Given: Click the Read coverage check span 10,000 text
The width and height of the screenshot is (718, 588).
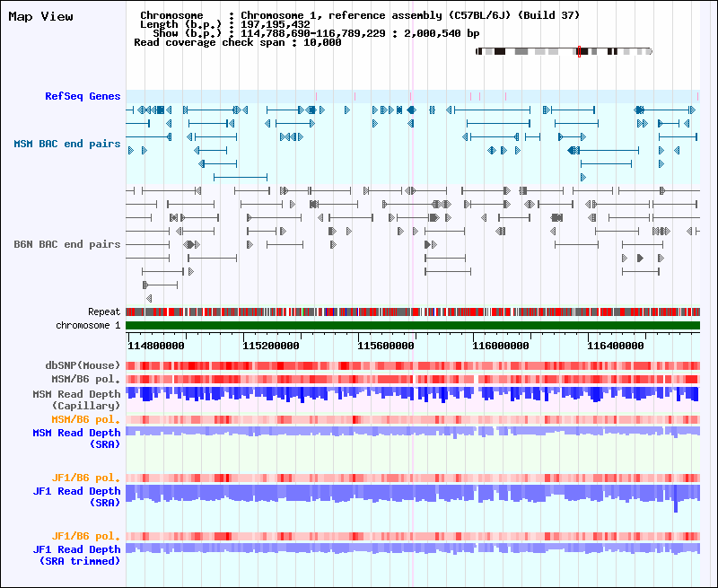Looking at the screenshot, I should [238, 42].
